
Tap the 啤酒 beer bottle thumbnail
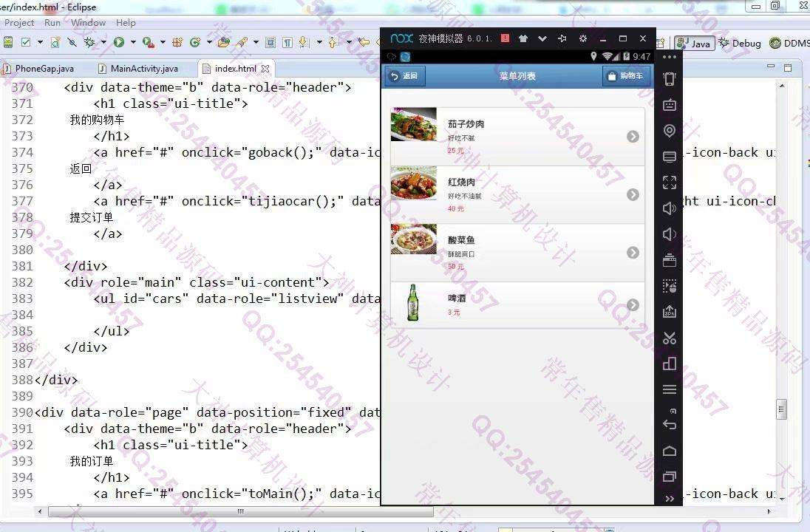pyautogui.click(x=412, y=302)
